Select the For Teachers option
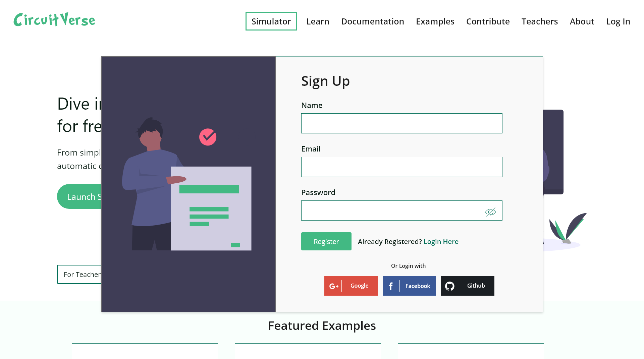The height and width of the screenshot is (359, 644). [84, 274]
